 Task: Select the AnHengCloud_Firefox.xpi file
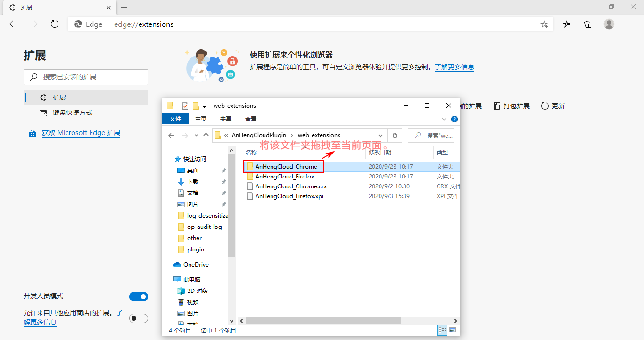point(289,196)
